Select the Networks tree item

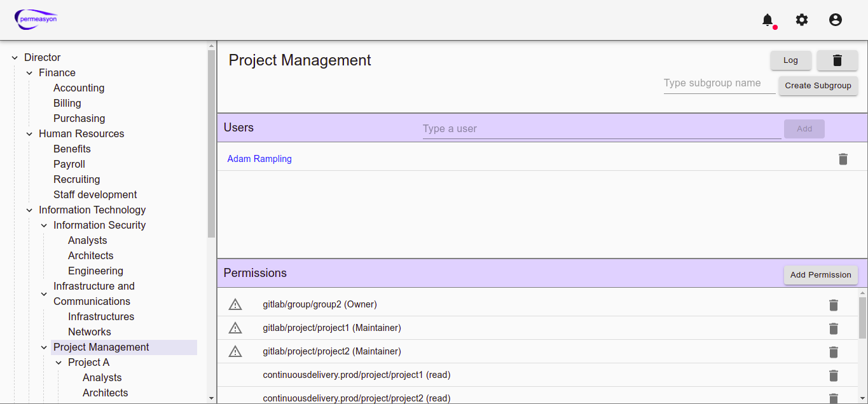(90, 332)
